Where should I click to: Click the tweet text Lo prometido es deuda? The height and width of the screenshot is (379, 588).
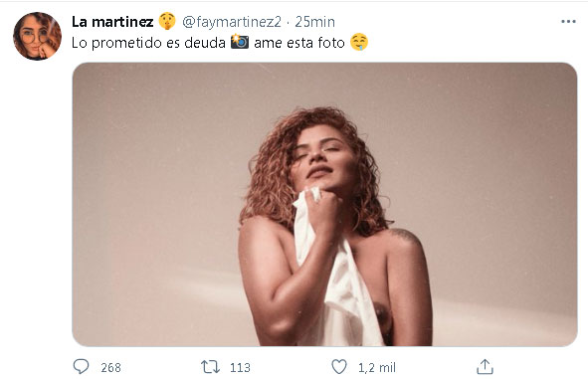point(148,43)
